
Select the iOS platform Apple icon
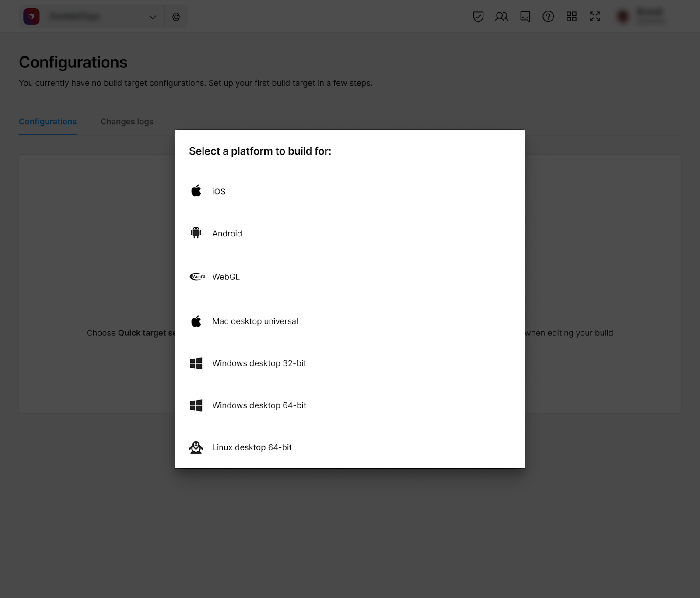(x=196, y=191)
